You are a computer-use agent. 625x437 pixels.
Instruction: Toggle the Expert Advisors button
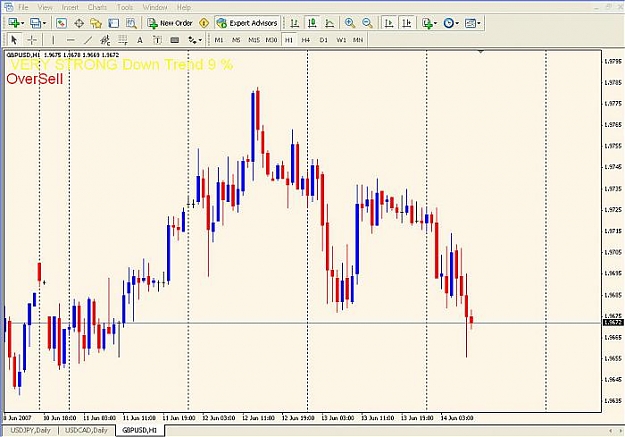click(x=247, y=23)
